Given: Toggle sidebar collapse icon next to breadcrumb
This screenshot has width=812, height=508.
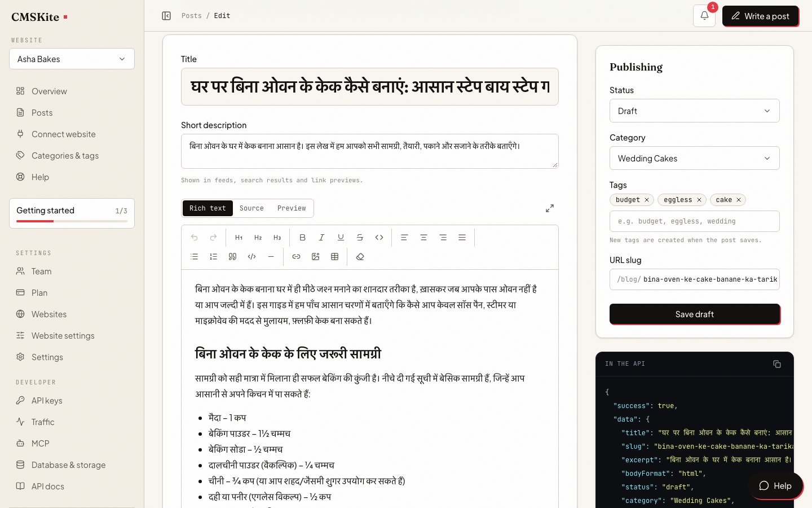Looking at the screenshot, I should [x=166, y=16].
